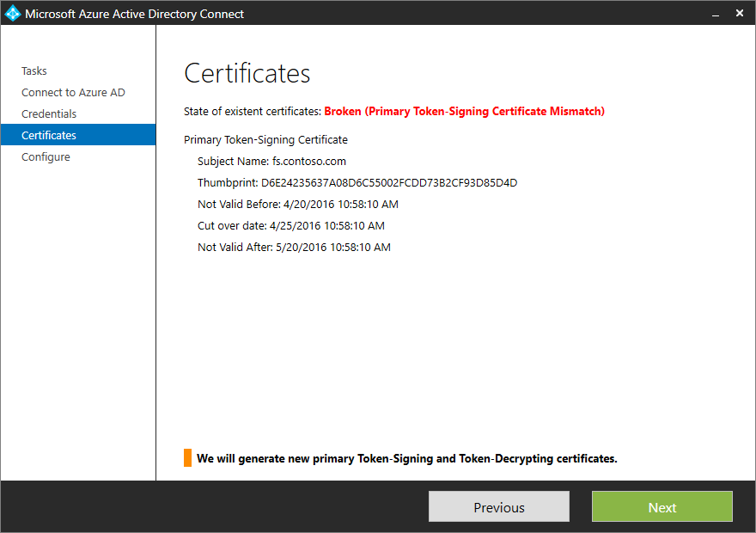756x533 pixels.
Task: Click the orange warning indicator icon
Action: click(187, 457)
